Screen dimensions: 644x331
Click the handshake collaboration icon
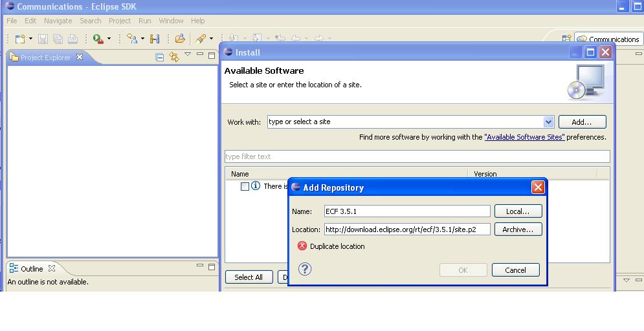(x=155, y=39)
